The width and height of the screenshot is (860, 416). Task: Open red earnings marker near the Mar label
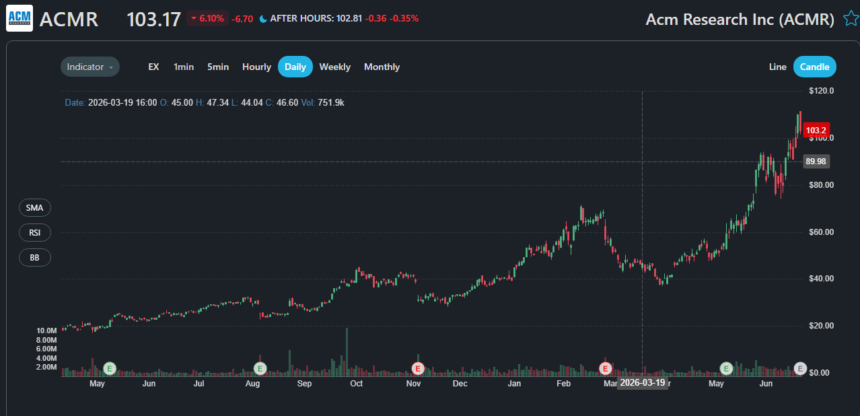point(606,368)
